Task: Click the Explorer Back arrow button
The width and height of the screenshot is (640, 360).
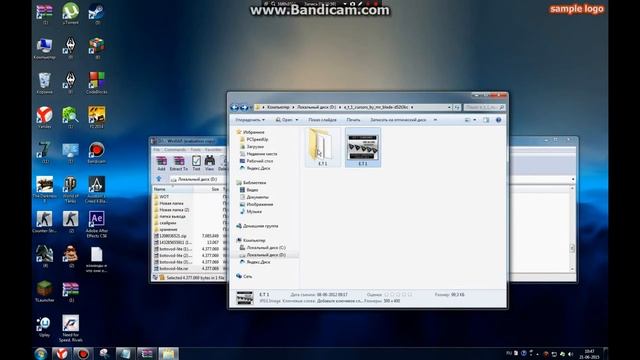Action: coord(235,107)
